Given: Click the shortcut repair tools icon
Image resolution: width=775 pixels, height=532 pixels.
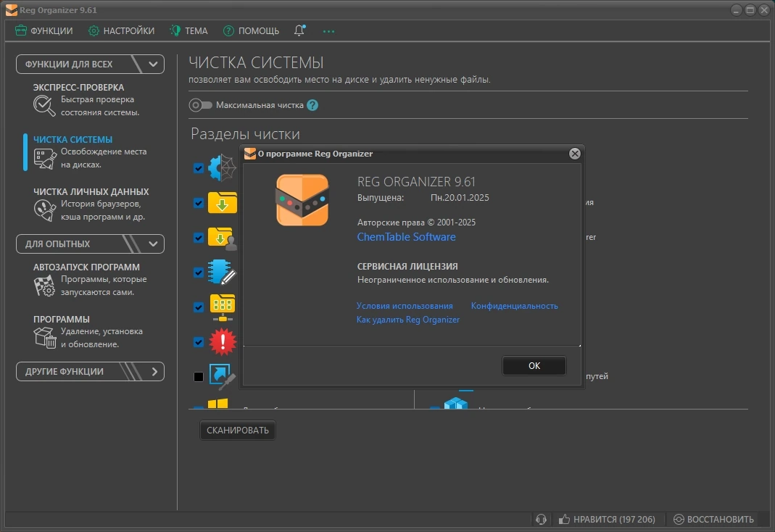Looking at the screenshot, I should point(223,376).
